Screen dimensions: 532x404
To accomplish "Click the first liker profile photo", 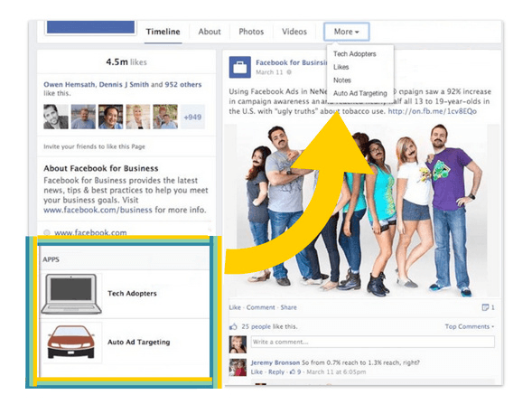I will pos(56,117).
